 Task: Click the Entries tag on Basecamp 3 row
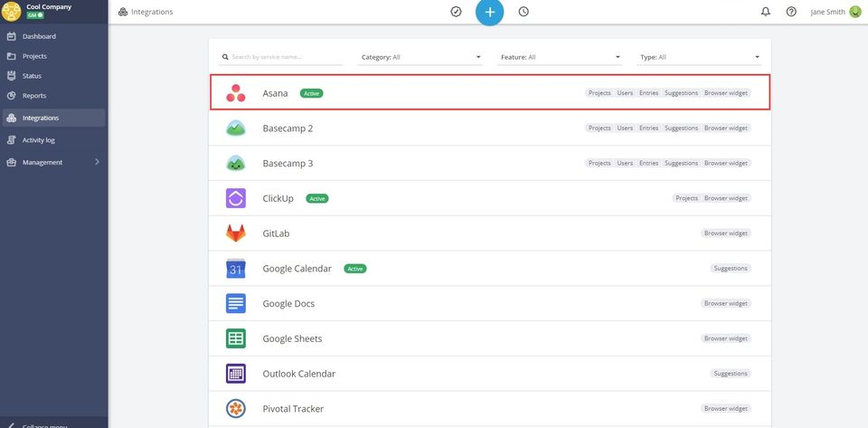click(649, 163)
